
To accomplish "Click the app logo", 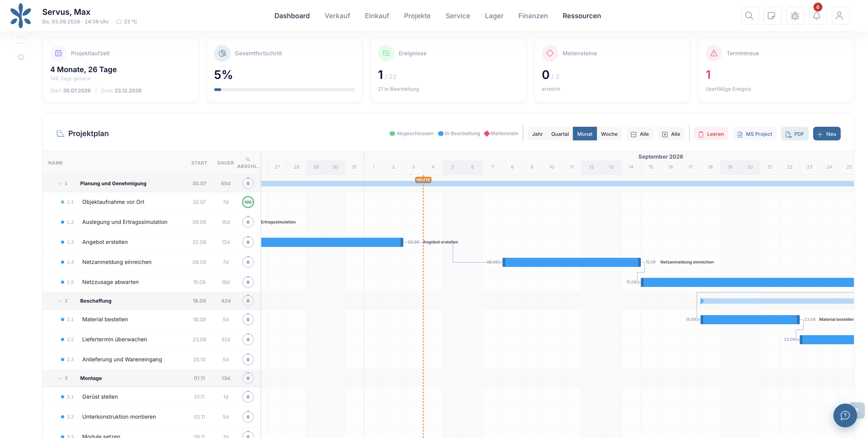I will tap(21, 16).
